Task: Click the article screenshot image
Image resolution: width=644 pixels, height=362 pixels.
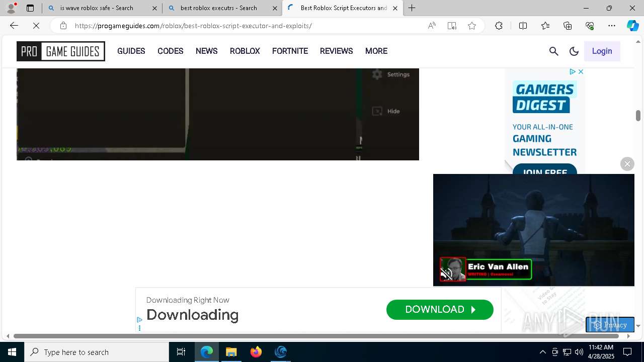Action: pyautogui.click(x=218, y=115)
